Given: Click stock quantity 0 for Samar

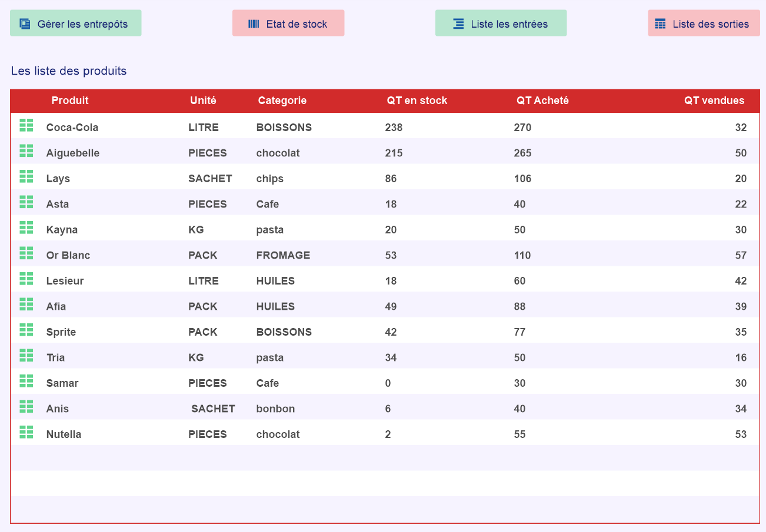Looking at the screenshot, I should [x=388, y=383].
